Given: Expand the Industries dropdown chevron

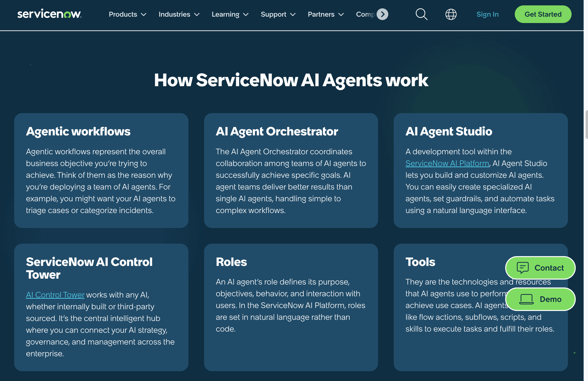Looking at the screenshot, I should [x=197, y=14].
